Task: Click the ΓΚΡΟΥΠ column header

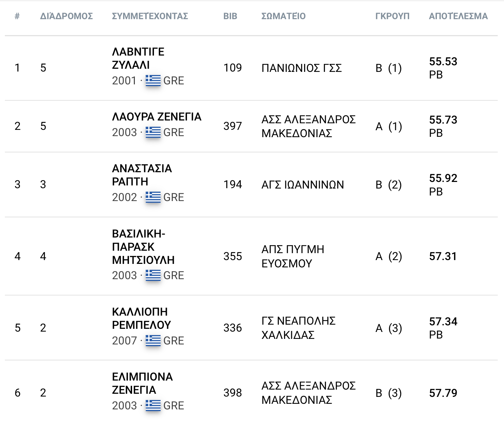Action: coord(392,16)
